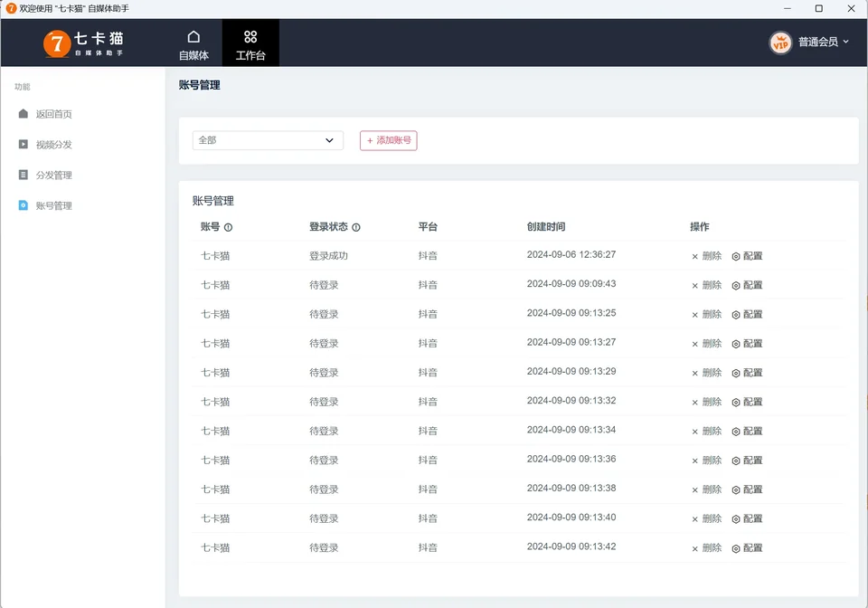Click info icon next to 登录状态 header
Image resolution: width=868 pixels, height=608 pixels.
point(356,227)
